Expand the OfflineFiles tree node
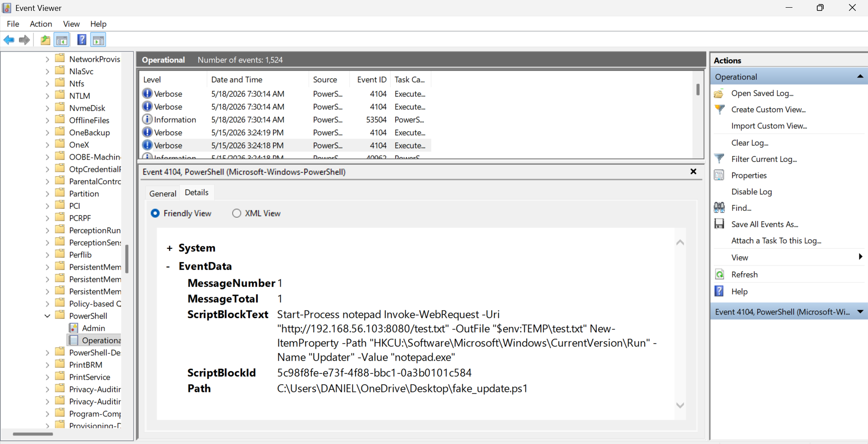 47,120
